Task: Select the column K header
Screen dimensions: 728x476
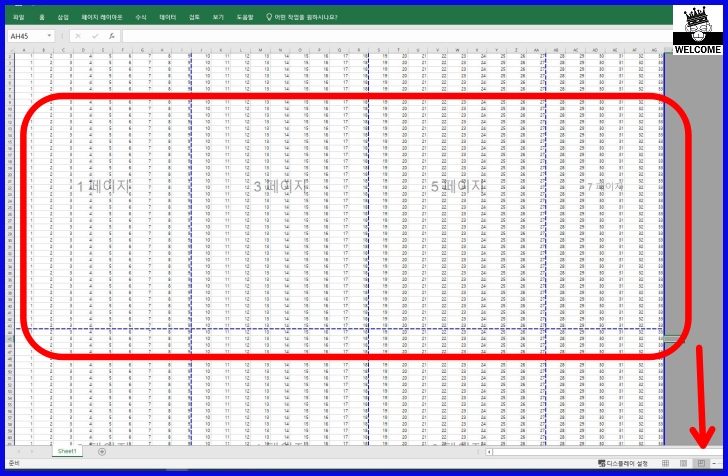Action: point(221,50)
